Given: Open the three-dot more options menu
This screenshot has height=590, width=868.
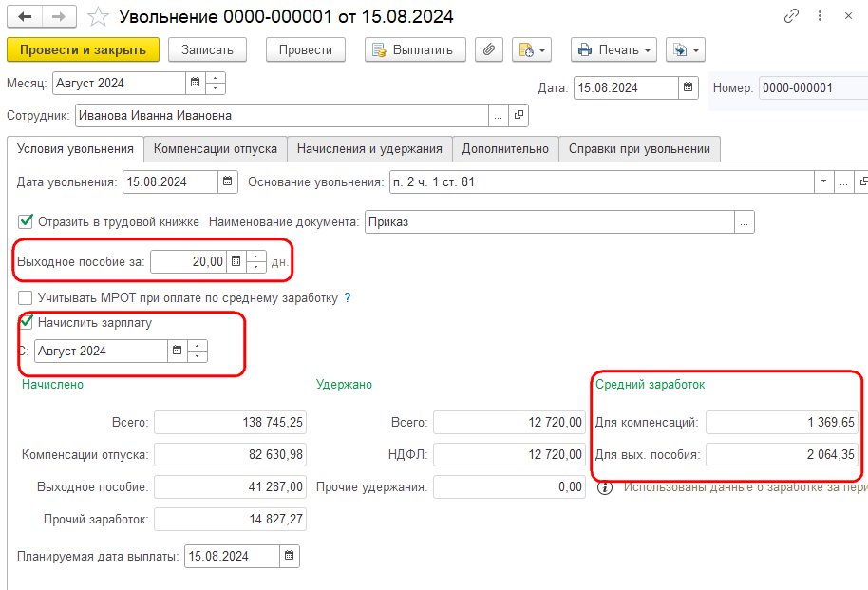Looking at the screenshot, I should pos(820,16).
